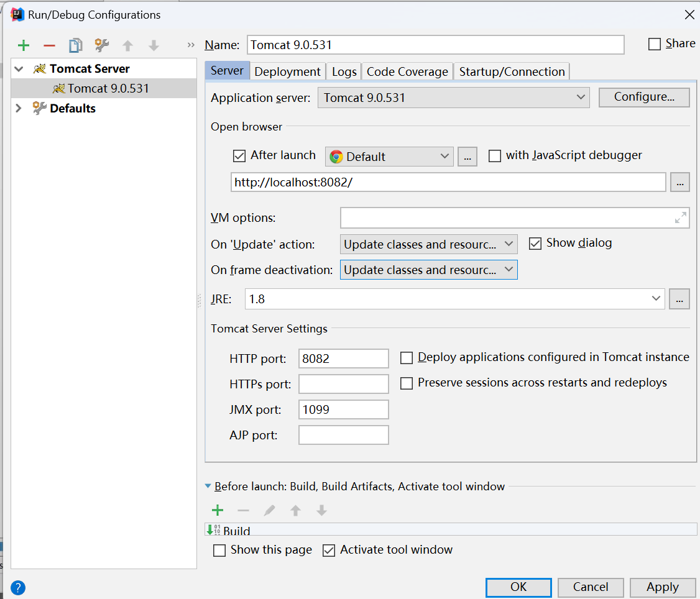The height and width of the screenshot is (599, 700).
Task: Click the Name input field
Action: 436,45
